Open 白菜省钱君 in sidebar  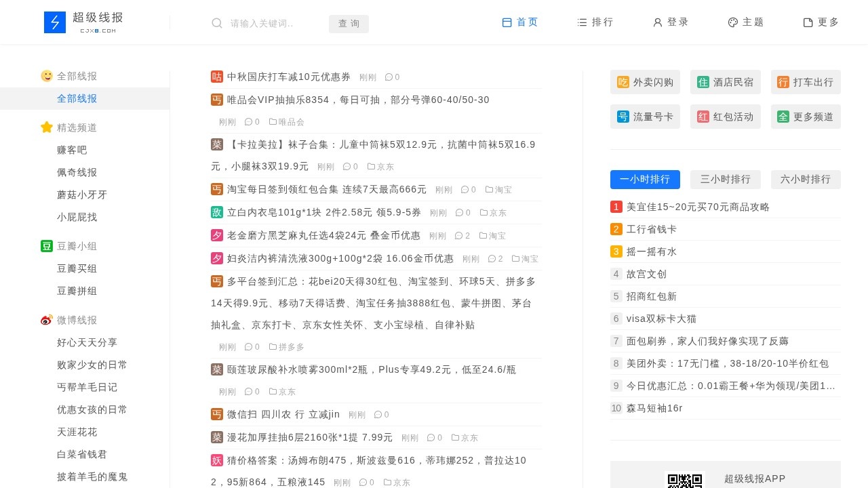coord(82,454)
